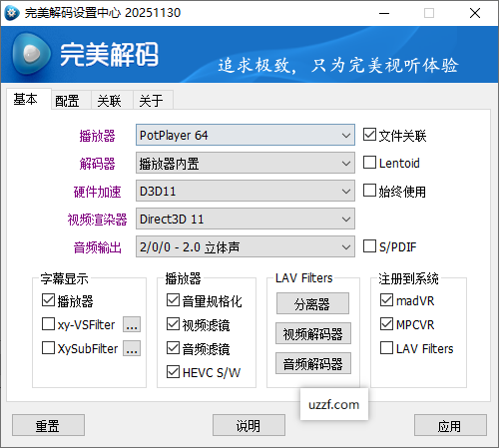Click the 解码器 purple label
The image size is (499, 448).
(x=97, y=164)
